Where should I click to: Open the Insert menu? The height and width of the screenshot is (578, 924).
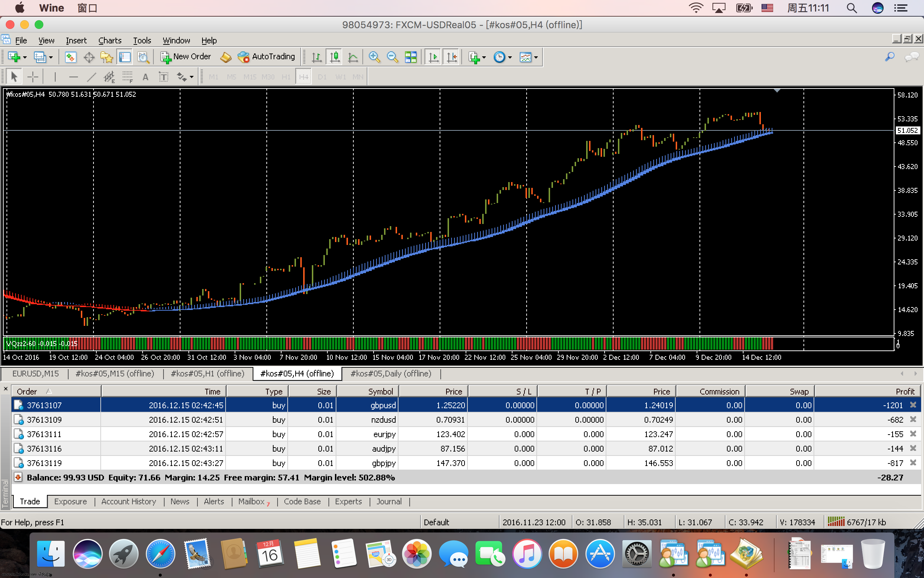[x=76, y=40]
